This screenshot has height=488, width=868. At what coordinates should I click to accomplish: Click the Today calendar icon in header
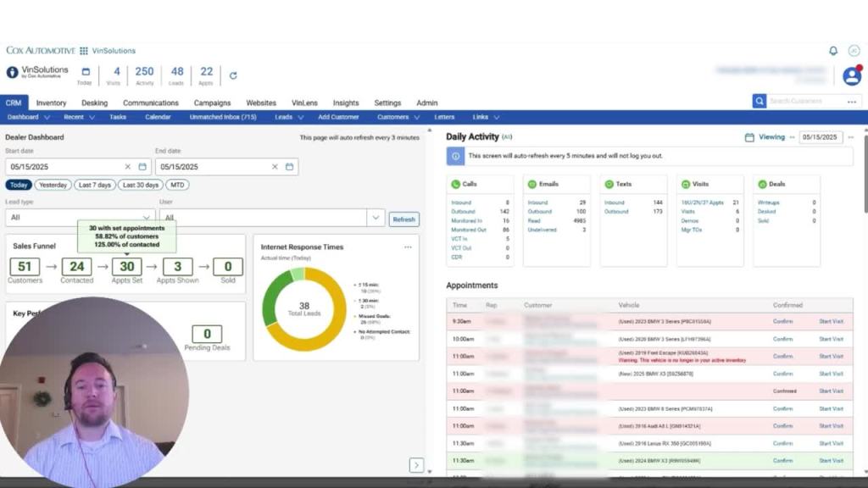(85, 73)
